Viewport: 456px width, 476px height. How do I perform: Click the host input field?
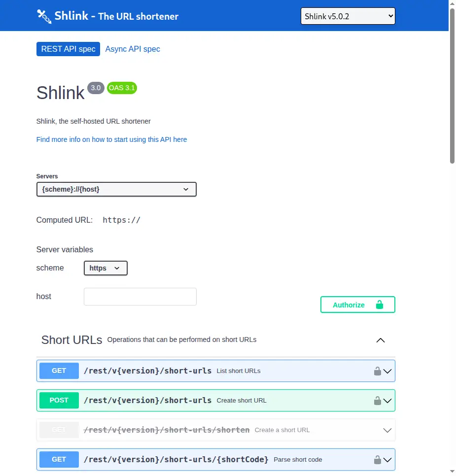(140, 297)
